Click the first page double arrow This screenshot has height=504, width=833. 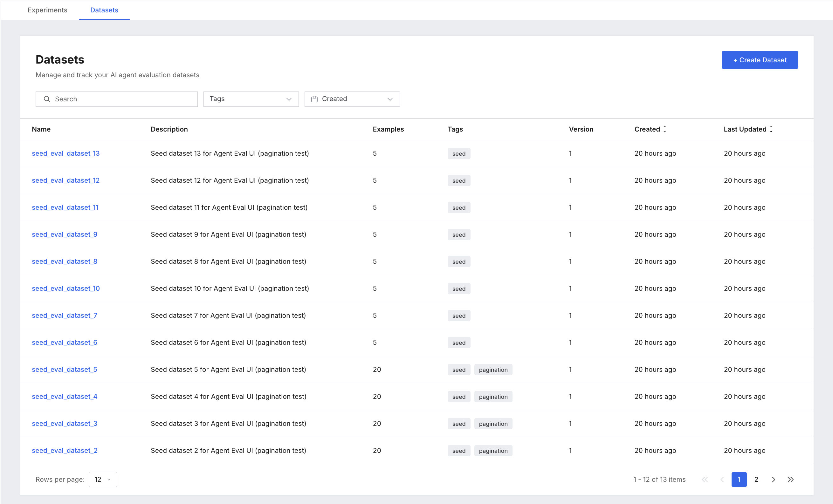pyautogui.click(x=705, y=479)
